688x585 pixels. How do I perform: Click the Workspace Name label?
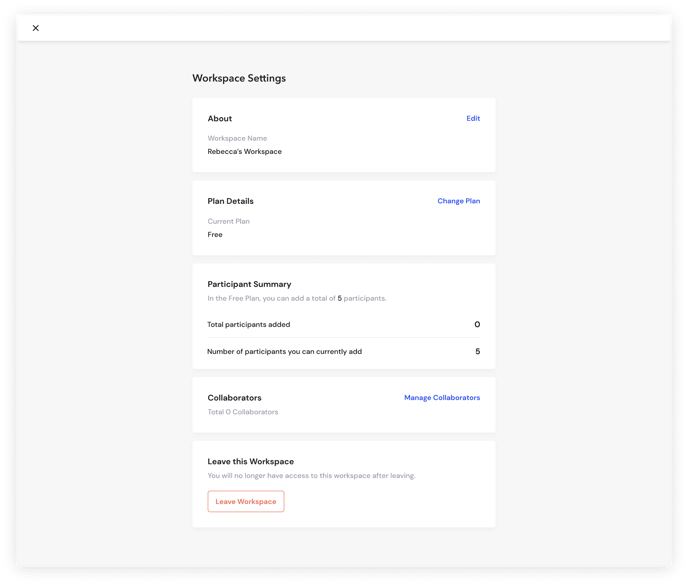click(x=237, y=138)
